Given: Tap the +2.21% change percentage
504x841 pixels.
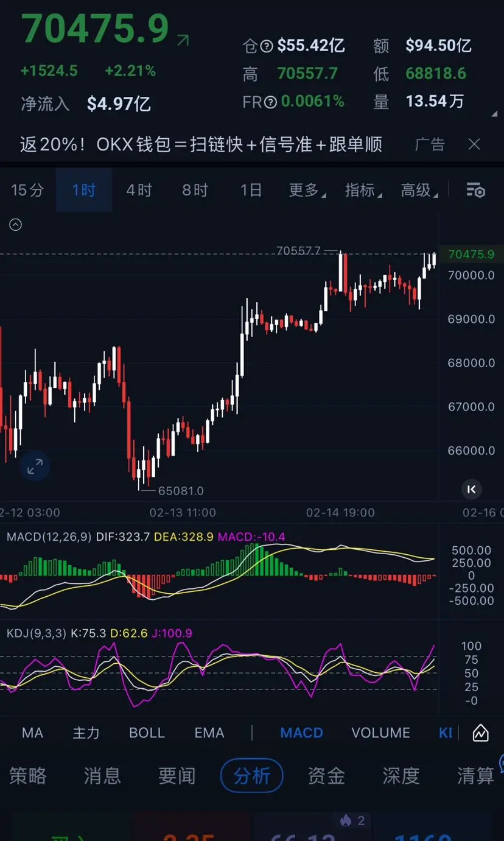Looking at the screenshot, I should (130, 71).
